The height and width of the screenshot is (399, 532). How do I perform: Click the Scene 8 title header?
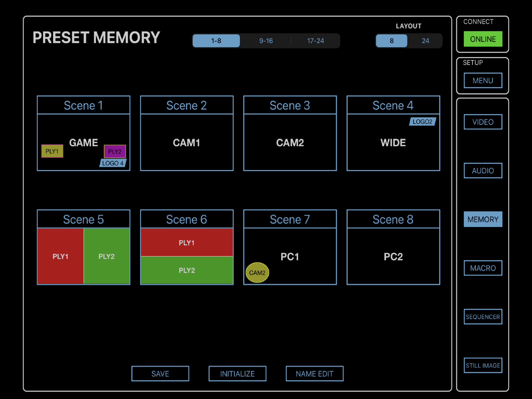point(393,219)
